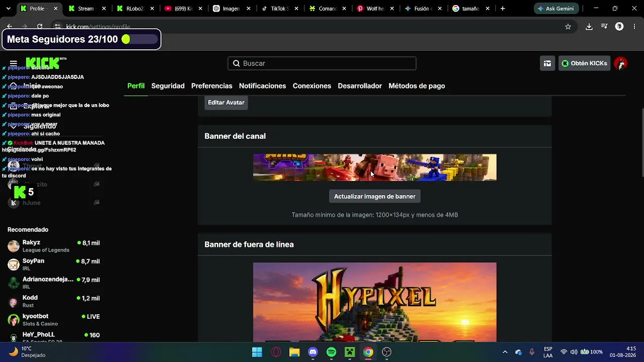644x362 pixels.
Task: Go back with the browser arrow
Action: (x=10, y=27)
